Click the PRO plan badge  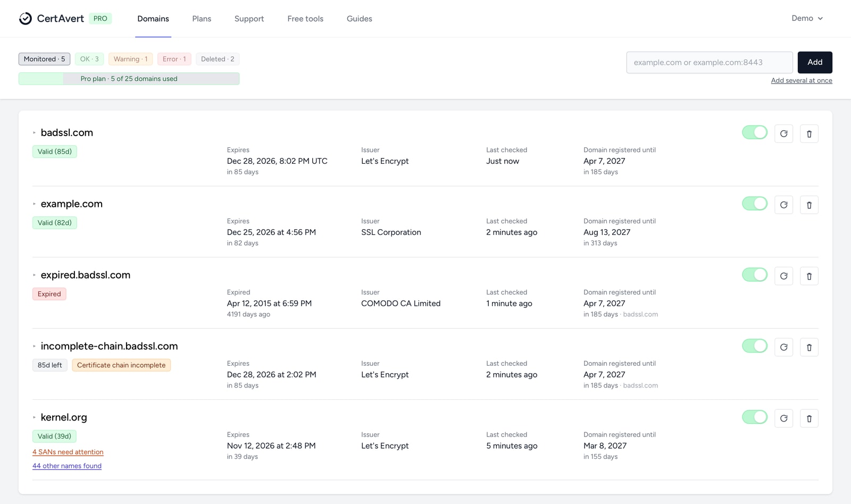pyautogui.click(x=100, y=19)
